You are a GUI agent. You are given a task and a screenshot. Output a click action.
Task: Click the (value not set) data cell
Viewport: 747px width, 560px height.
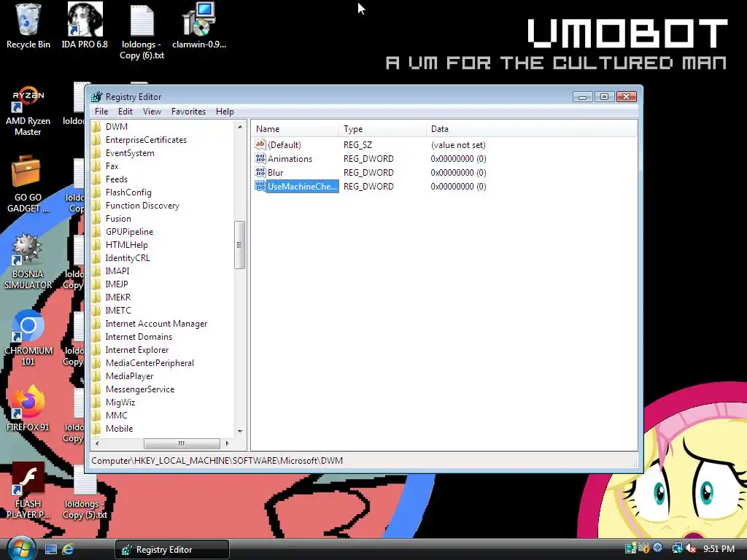(x=458, y=145)
